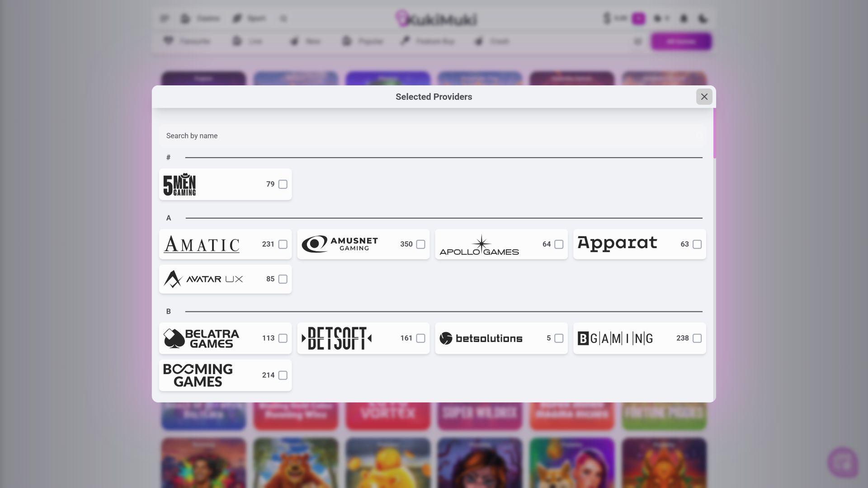This screenshot has width=868, height=488.
Task: Tick the Avatar UX checkbox
Action: (x=283, y=279)
